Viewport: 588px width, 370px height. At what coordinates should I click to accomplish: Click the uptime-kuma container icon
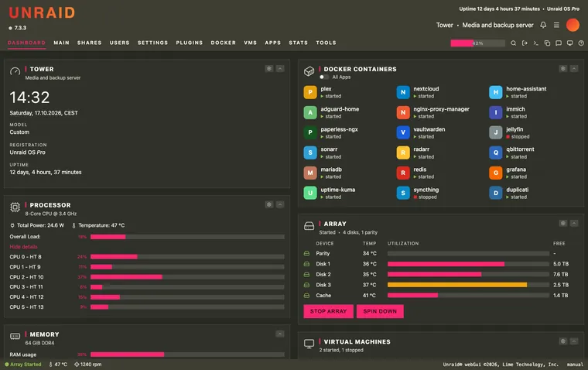point(310,194)
